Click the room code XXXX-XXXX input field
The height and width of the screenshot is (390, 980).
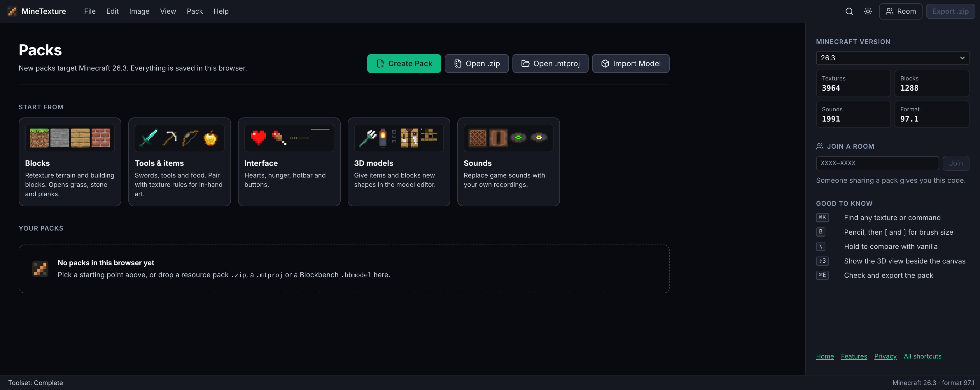click(877, 163)
